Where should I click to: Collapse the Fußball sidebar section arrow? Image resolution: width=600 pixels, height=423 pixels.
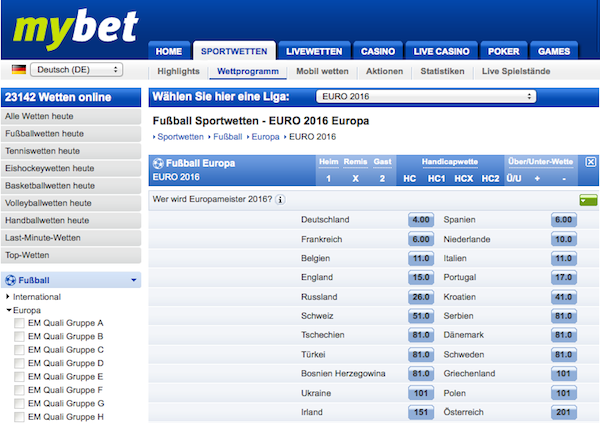pos(134,280)
